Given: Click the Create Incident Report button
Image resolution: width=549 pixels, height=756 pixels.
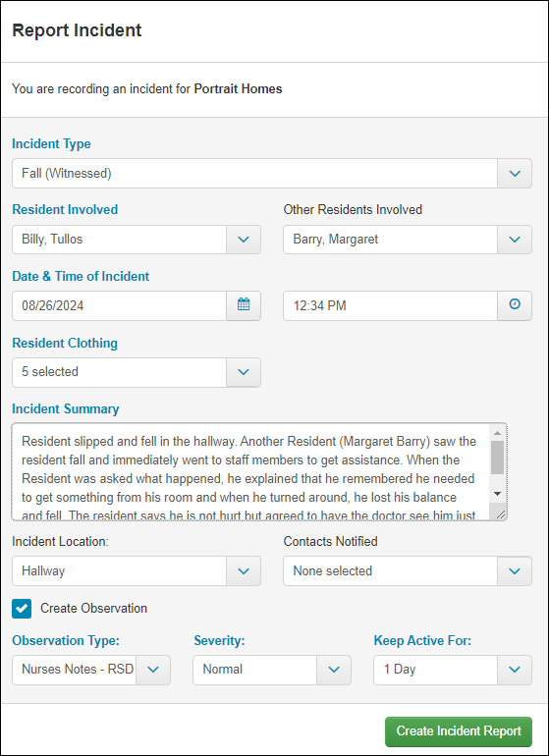Looking at the screenshot, I should point(459,731).
